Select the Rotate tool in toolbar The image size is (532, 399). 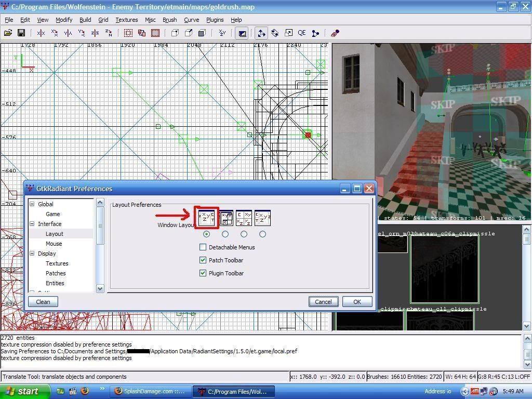[x=275, y=33]
